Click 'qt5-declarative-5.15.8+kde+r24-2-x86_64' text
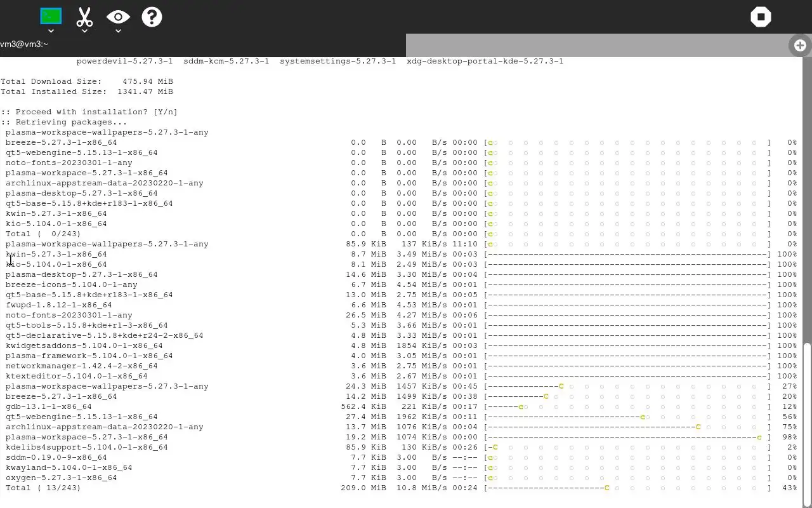This screenshot has height=508, width=812. (105, 335)
